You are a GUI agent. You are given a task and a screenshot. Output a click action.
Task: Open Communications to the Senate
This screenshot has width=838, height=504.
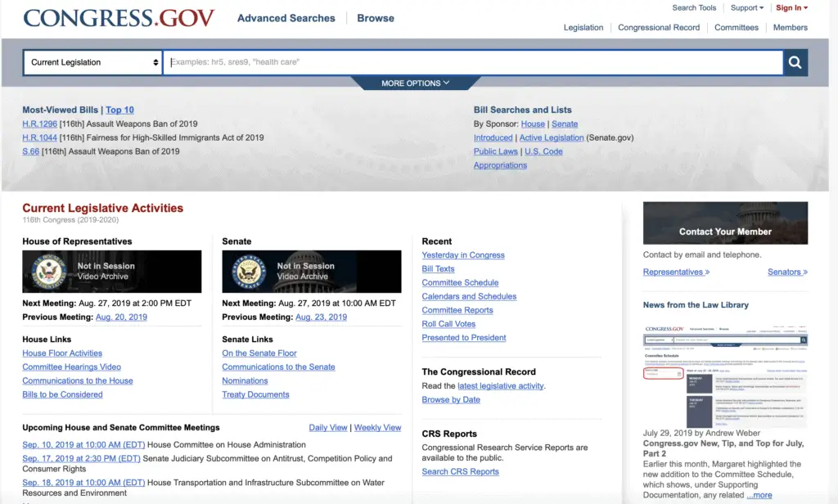(x=278, y=367)
